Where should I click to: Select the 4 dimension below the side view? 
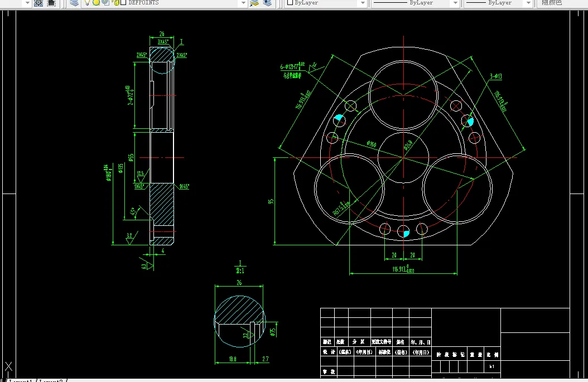tap(163, 251)
